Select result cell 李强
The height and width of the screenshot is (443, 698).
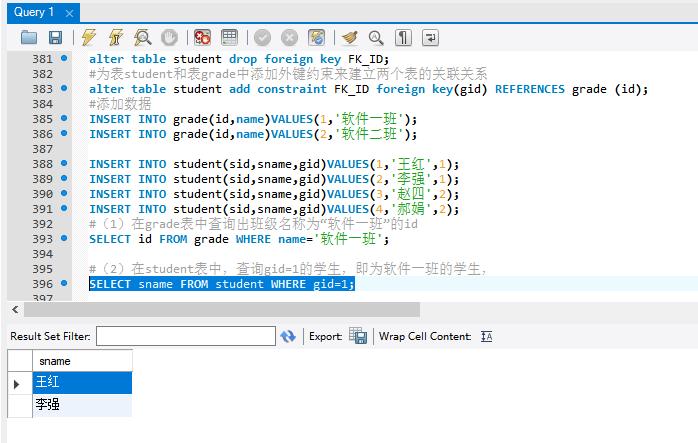[82, 405]
